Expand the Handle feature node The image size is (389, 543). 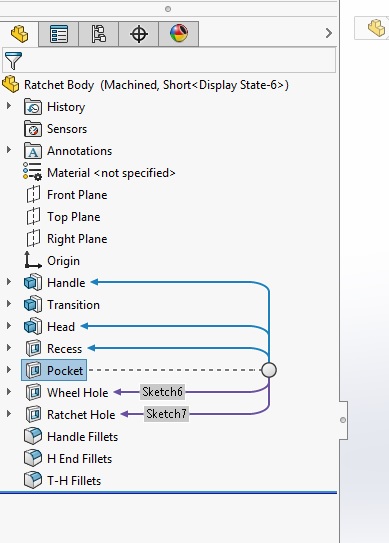(x=9, y=282)
